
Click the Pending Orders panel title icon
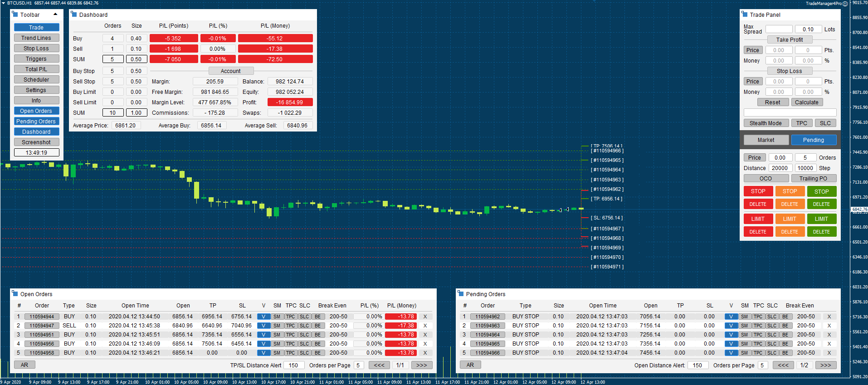(461, 294)
